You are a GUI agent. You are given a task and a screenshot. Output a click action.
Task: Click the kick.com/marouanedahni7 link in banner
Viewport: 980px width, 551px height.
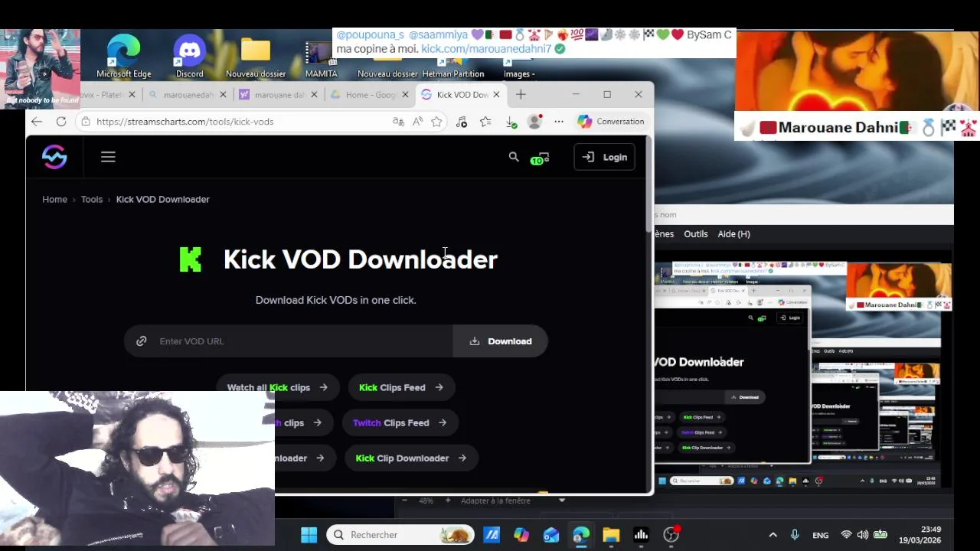(x=486, y=49)
